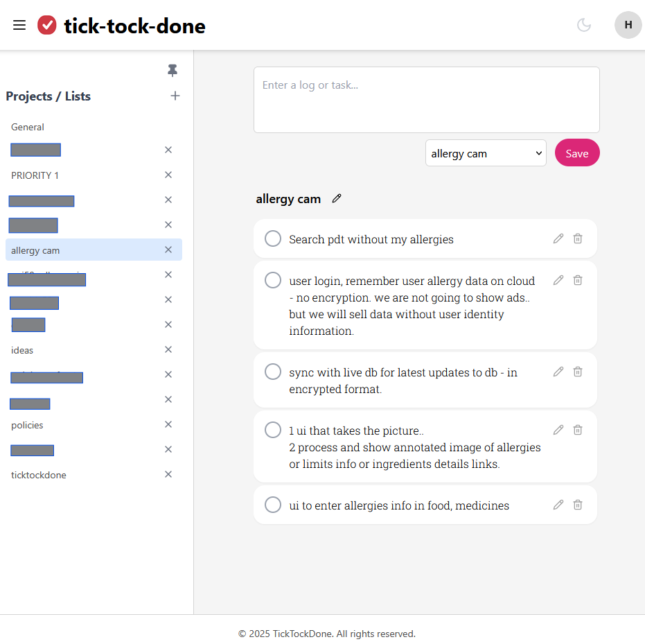Click the 'Enter a log or task' field
The height and width of the screenshot is (644, 645).
coord(426,99)
